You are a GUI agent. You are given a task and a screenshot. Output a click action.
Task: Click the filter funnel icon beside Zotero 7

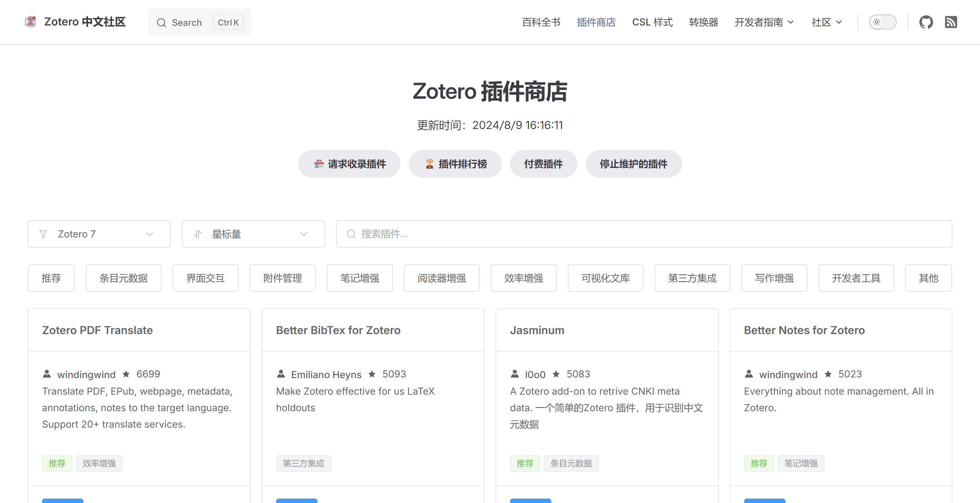[x=43, y=234]
